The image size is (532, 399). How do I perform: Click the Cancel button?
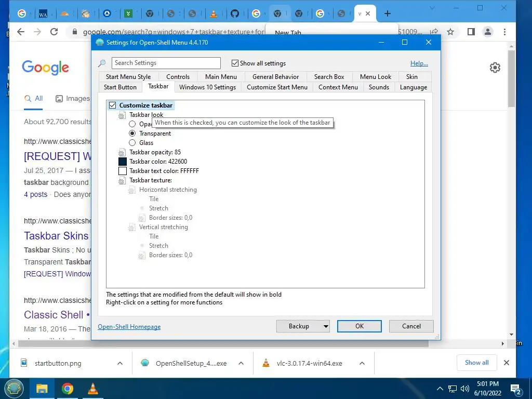[x=411, y=326]
